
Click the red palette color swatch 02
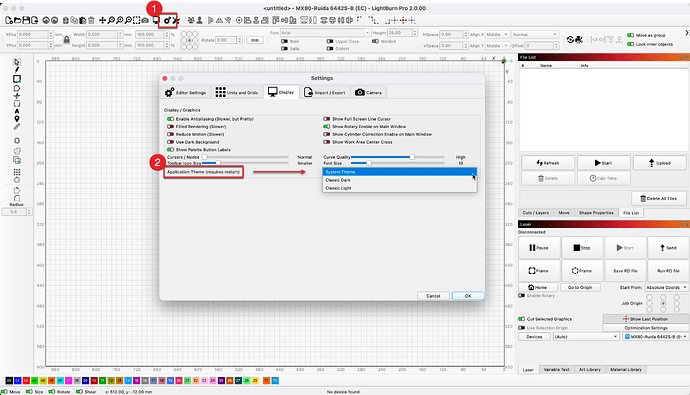[x=26, y=380]
